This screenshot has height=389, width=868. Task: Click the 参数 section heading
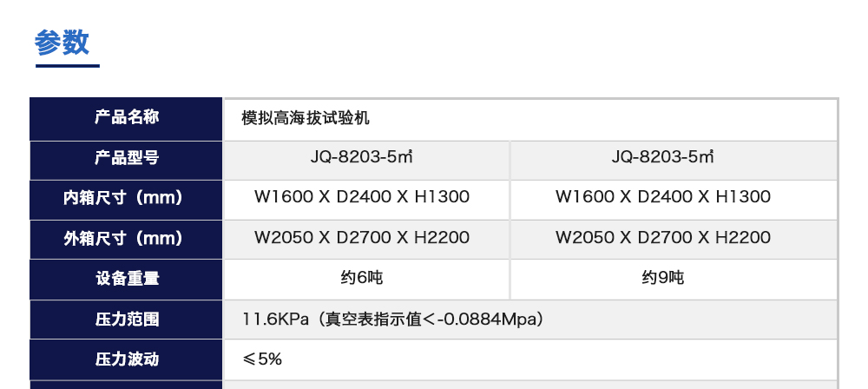pos(62,42)
